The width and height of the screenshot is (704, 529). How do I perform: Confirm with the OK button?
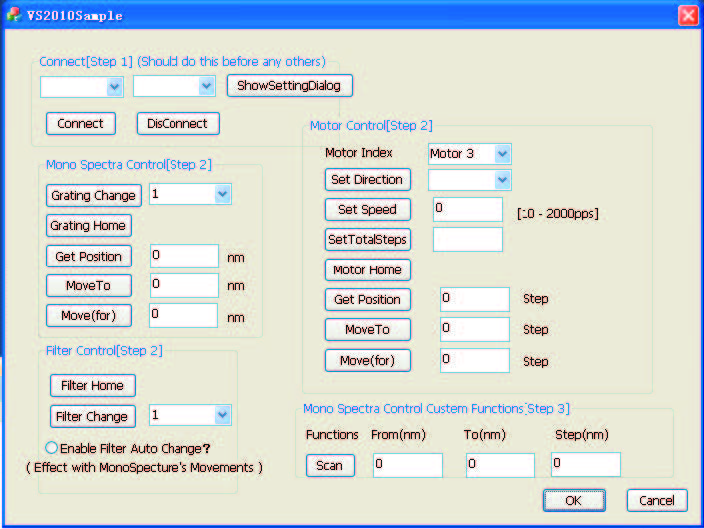click(x=573, y=500)
